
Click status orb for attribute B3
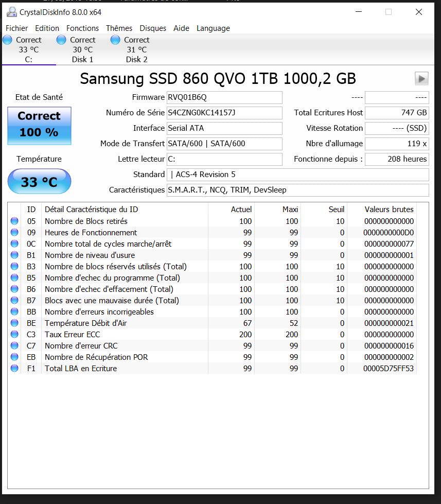click(14, 266)
